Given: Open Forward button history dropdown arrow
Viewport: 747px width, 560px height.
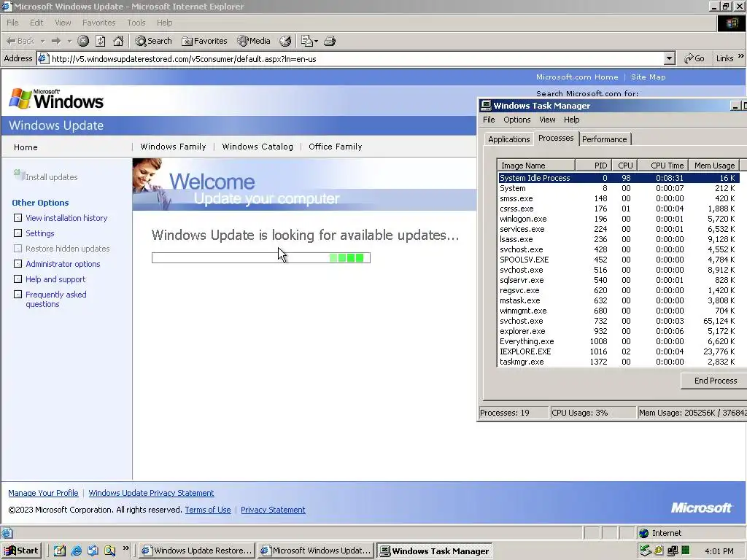Looking at the screenshot, I should [x=69, y=41].
